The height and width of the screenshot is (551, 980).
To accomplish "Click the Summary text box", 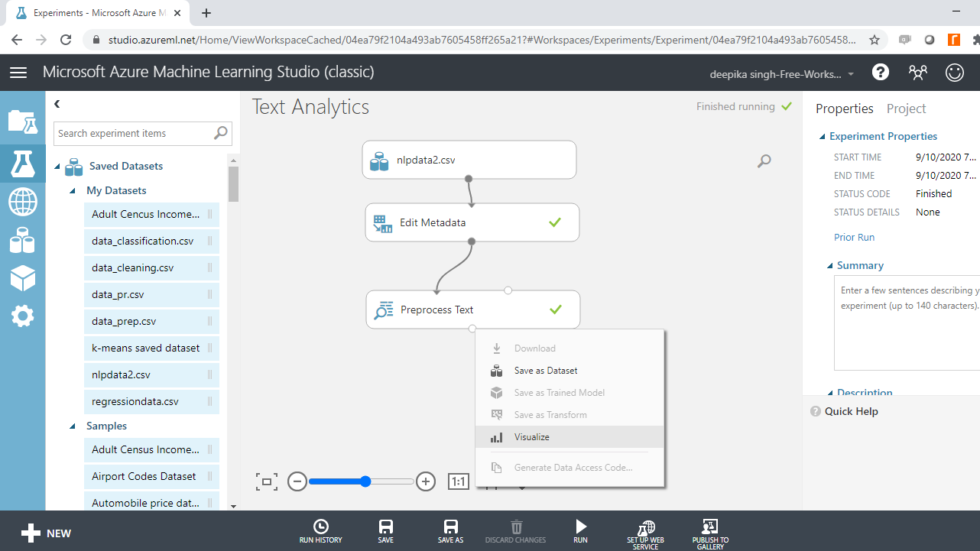I will 907,322.
